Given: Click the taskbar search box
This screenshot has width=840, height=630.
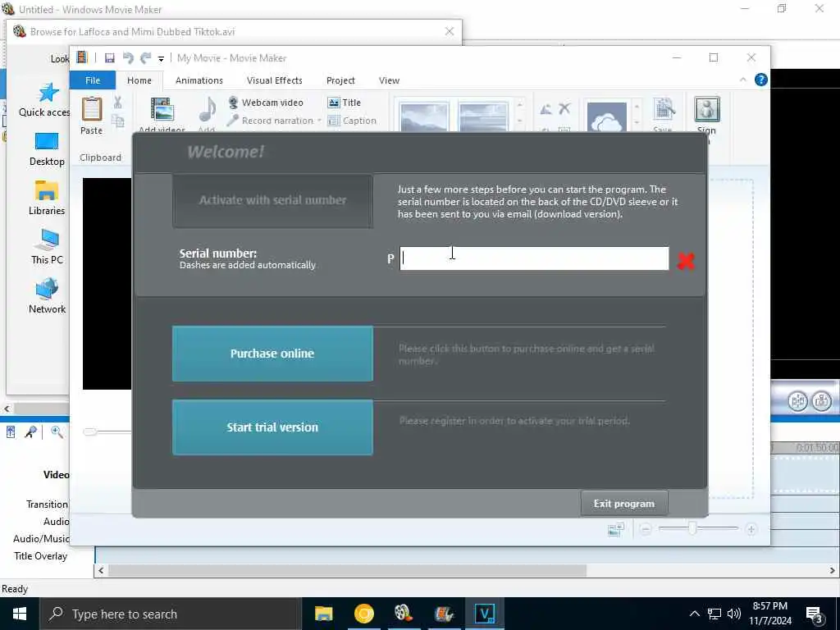Looking at the screenshot, I should (171, 614).
